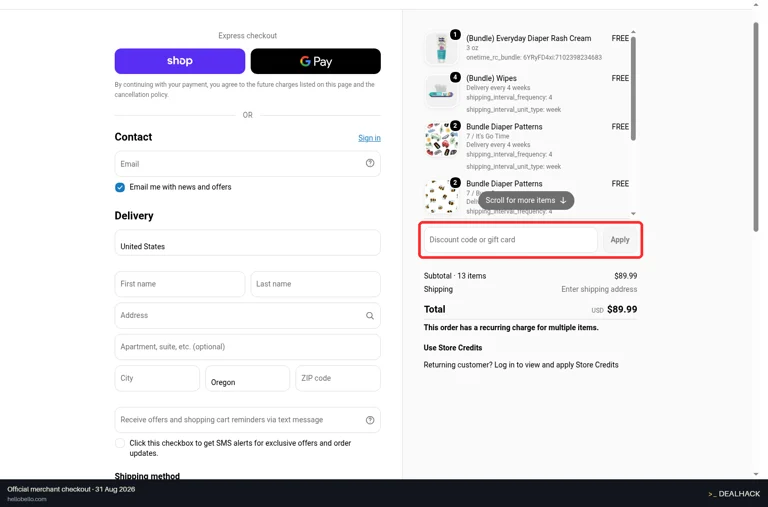Click the Address search magnifier icon

tap(370, 315)
